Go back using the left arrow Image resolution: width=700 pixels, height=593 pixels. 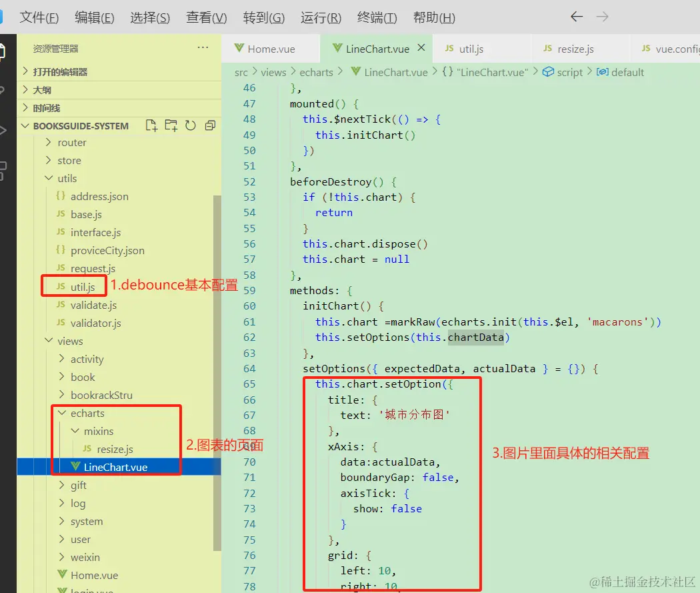coord(577,17)
